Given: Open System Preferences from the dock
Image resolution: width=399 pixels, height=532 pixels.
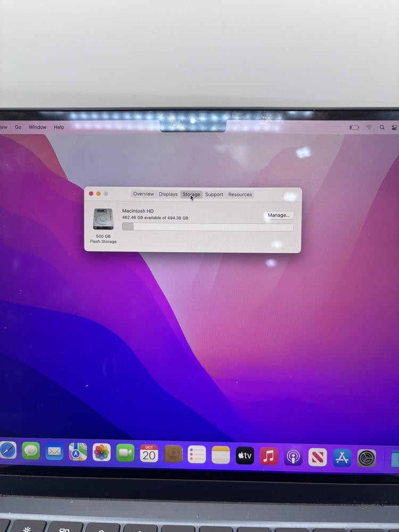Looking at the screenshot, I should tap(367, 458).
